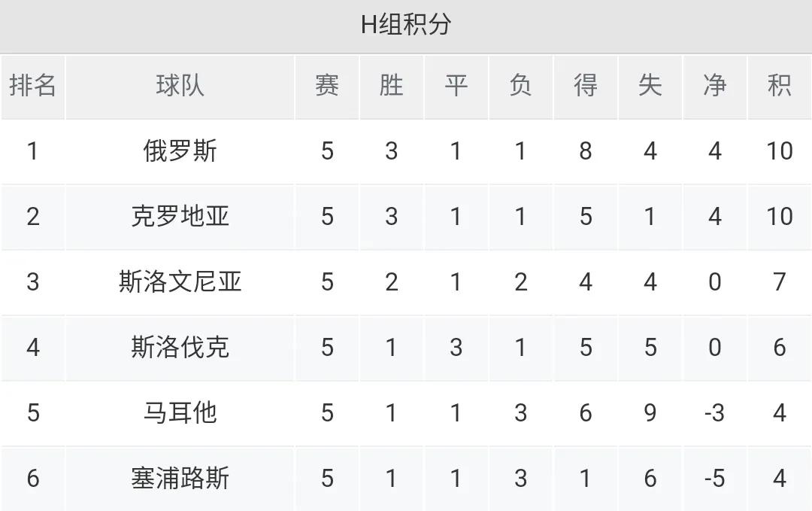Select the 排名 column header

[33, 86]
